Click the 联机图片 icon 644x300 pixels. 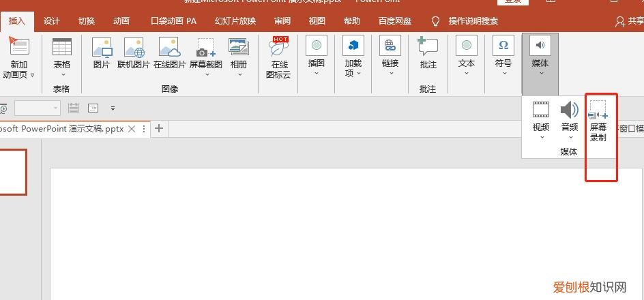pos(134,47)
